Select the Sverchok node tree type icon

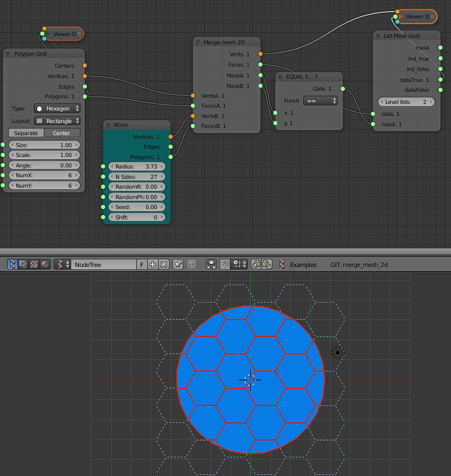(12, 264)
